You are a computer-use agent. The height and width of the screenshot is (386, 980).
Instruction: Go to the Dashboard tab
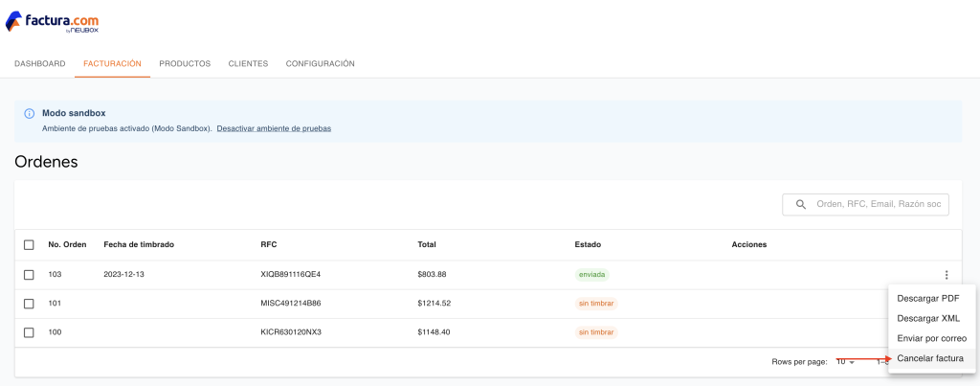point(40,64)
